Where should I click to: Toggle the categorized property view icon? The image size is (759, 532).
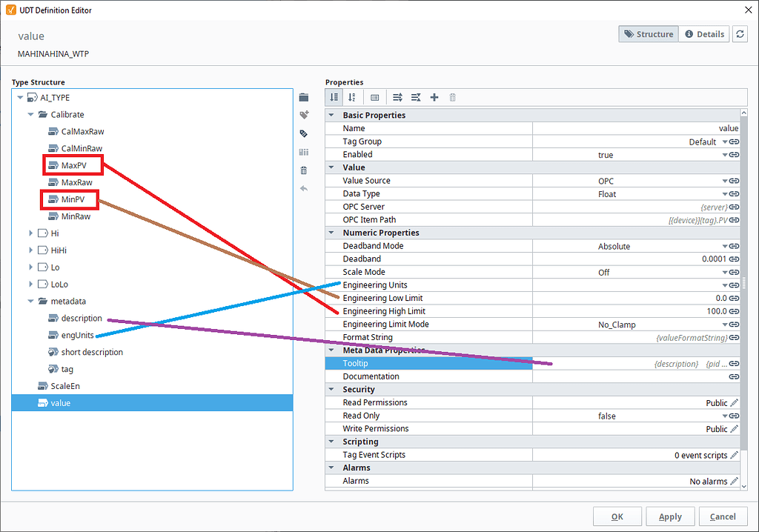(374, 97)
